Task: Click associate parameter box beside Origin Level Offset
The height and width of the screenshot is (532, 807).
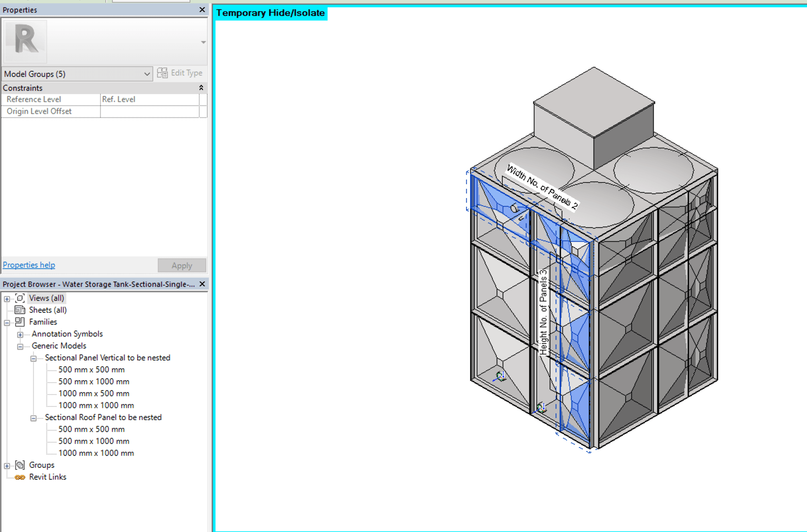Action: pyautogui.click(x=203, y=111)
